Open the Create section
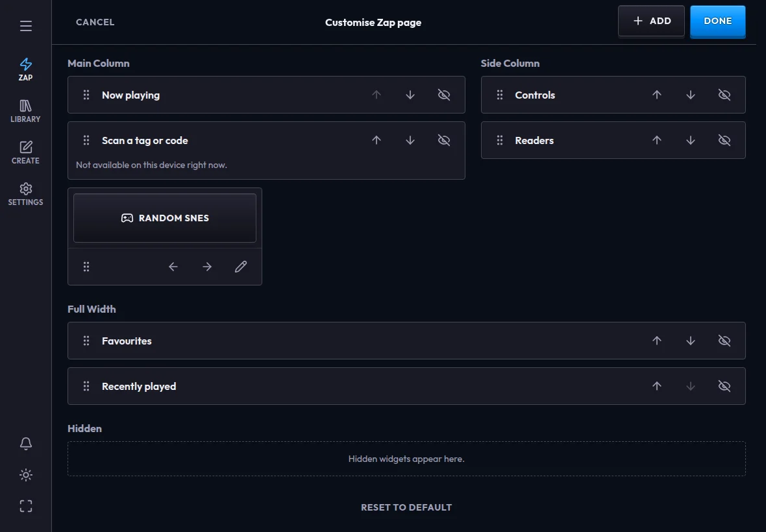 tap(26, 152)
